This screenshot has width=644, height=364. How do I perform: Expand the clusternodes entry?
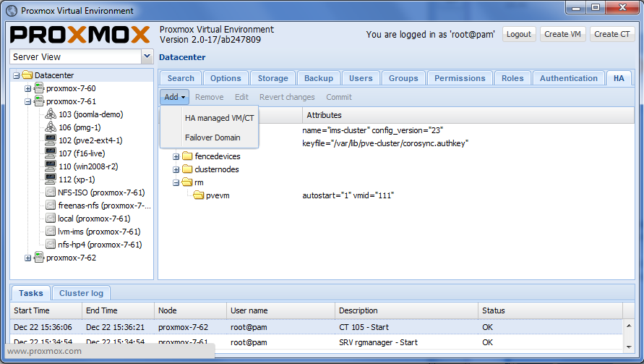(x=176, y=169)
